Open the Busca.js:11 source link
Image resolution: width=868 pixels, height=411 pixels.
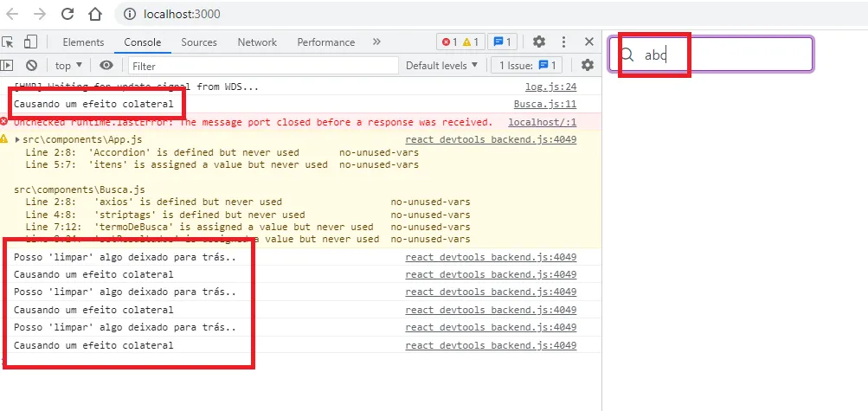click(x=545, y=104)
